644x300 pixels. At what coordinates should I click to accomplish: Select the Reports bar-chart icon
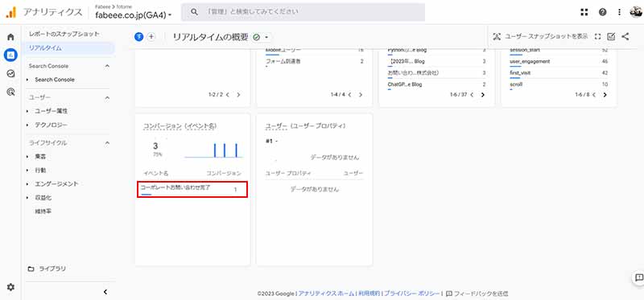pos(10,55)
